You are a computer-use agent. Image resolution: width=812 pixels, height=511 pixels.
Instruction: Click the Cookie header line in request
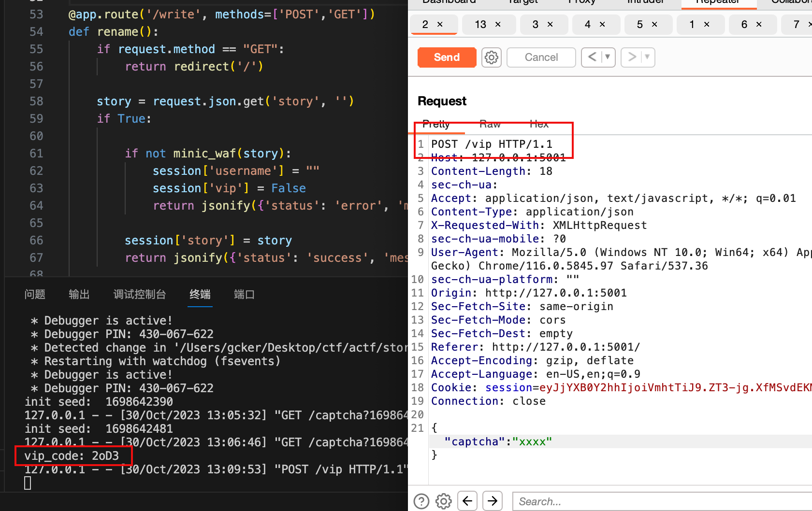[x=622, y=388]
